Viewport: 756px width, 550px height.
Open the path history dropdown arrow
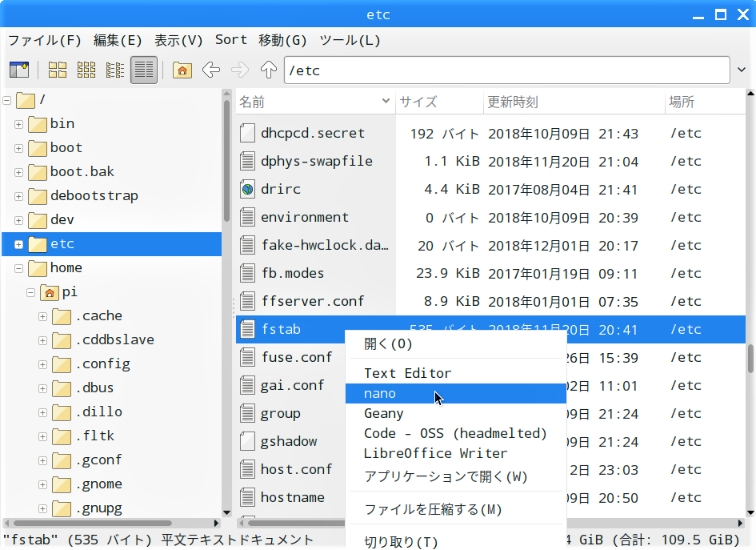click(742, 70)
